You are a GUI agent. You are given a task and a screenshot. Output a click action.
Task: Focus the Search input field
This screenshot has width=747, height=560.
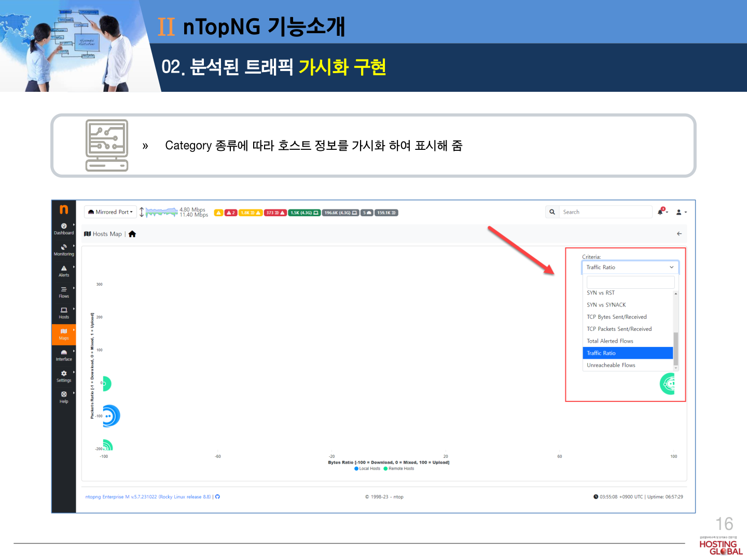pos(605,212)
